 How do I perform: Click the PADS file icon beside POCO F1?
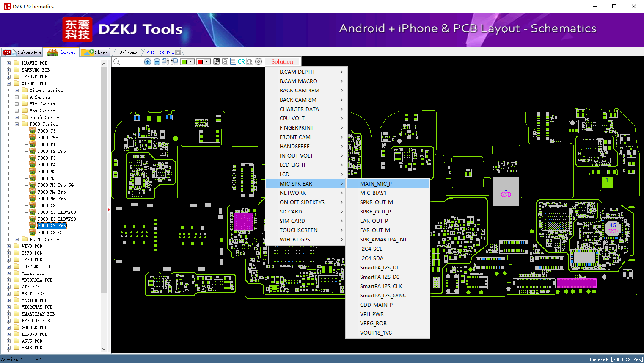(33, 144)
